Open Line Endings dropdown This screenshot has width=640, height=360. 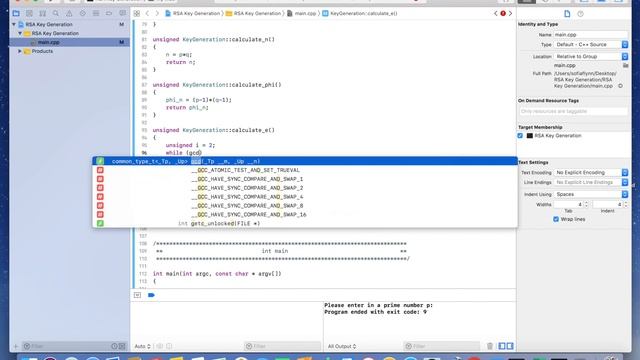[591, 182]
